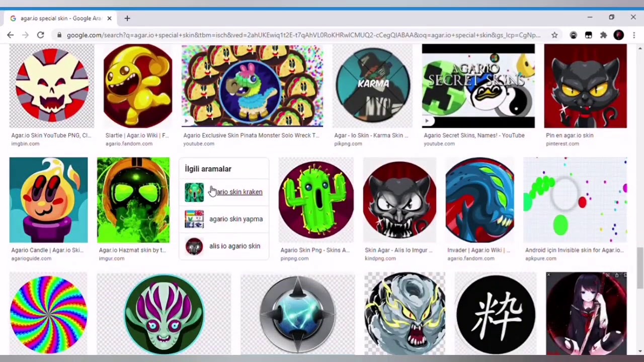Open the anime girl skin image
Image resolution: width=644 pixels, height=362 pixels.
click(x=587, y=314)
